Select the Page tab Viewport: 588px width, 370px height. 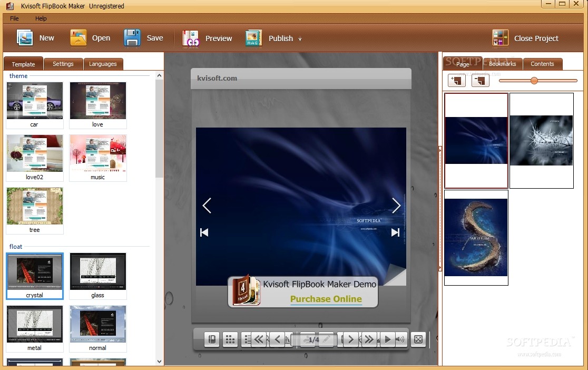463,64
